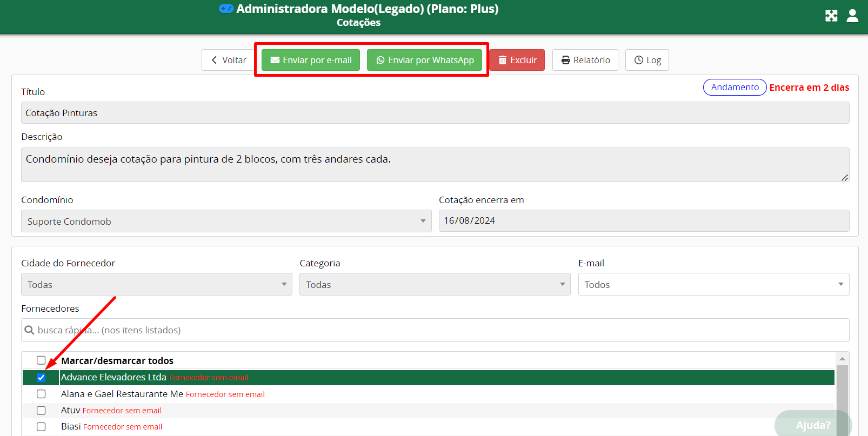
Task: Click the Descrição textarea resize handle
Action: [845, 177]
